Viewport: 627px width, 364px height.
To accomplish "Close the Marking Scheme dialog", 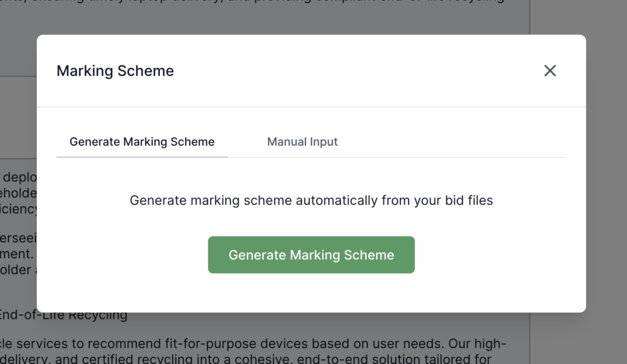I will pos(550,71).
